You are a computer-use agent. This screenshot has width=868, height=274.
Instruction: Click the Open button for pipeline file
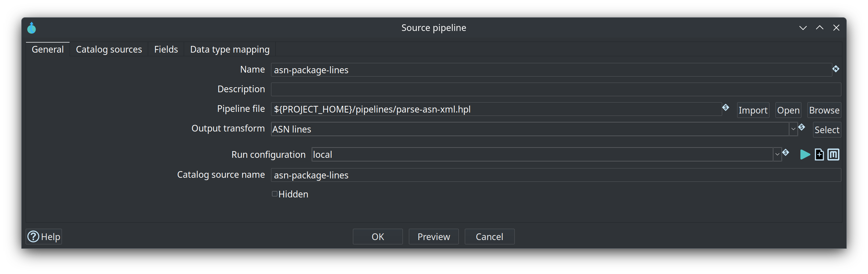[x=788, y=110]
